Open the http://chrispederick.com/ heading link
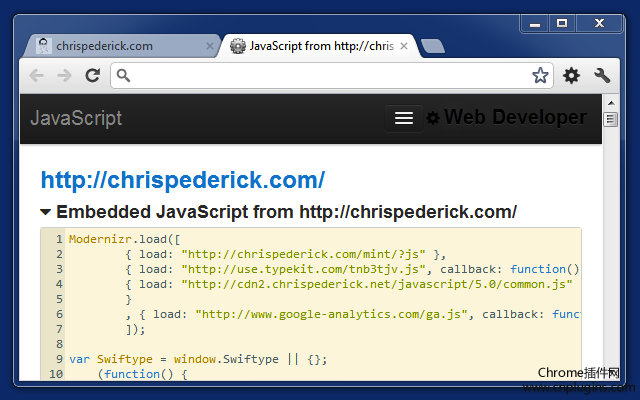The image size is (640, 400). (x=183, y=180)
